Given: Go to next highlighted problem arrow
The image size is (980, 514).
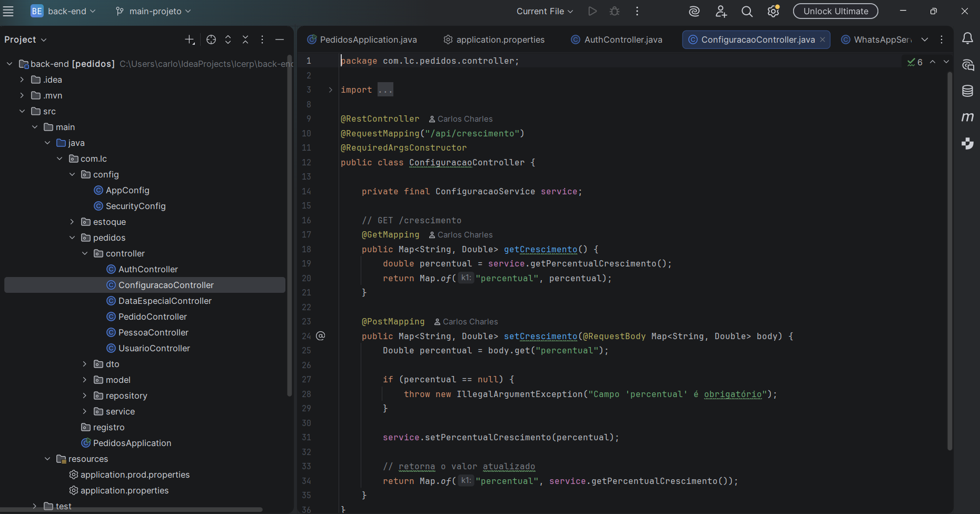Looking at the screenshot, I should (946, 62).
